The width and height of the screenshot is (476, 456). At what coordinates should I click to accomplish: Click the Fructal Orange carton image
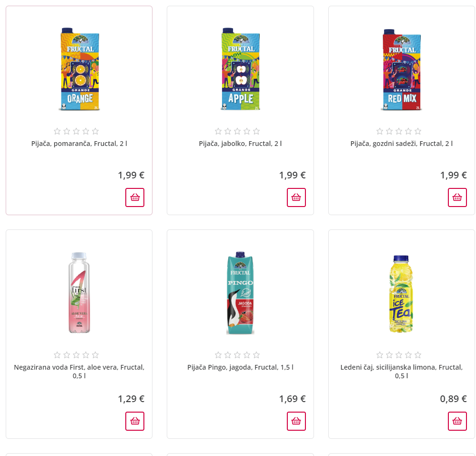coord(79,69)
